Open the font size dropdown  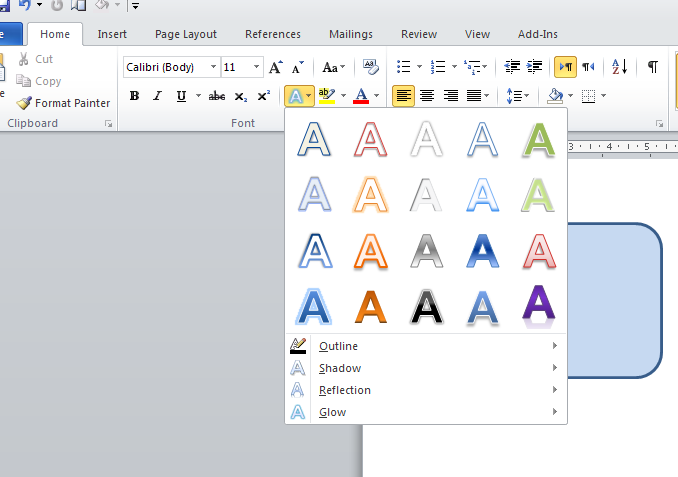[x=257, y=67]
